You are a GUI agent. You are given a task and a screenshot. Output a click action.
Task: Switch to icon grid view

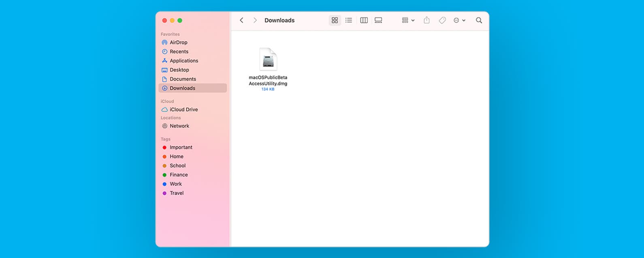coord(335,20)
